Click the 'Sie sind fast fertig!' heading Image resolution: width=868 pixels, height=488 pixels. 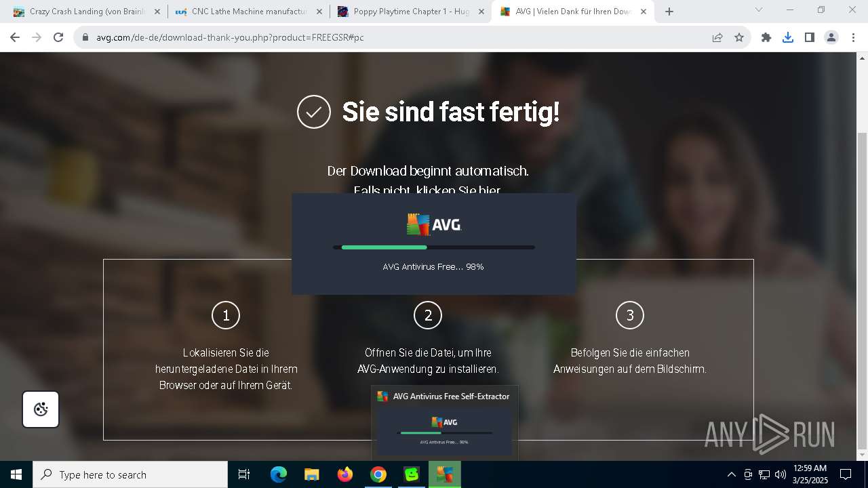pos(451,112)
